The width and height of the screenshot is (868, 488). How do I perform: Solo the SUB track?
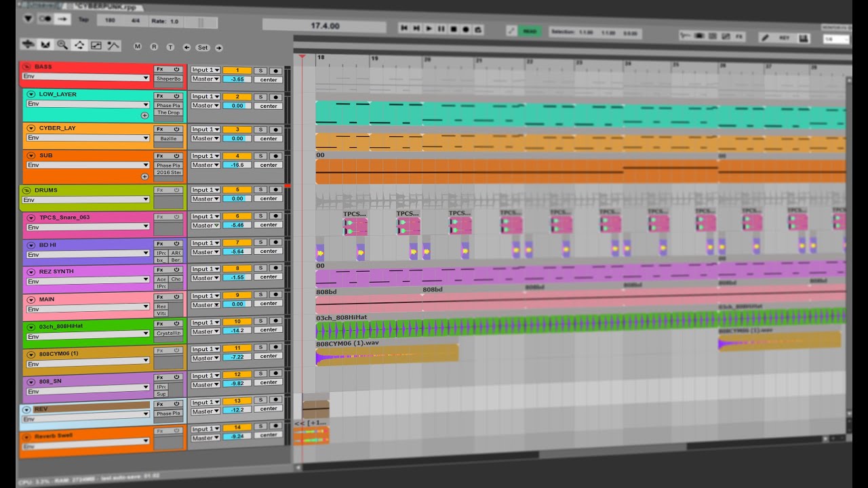tap(259, 156)
